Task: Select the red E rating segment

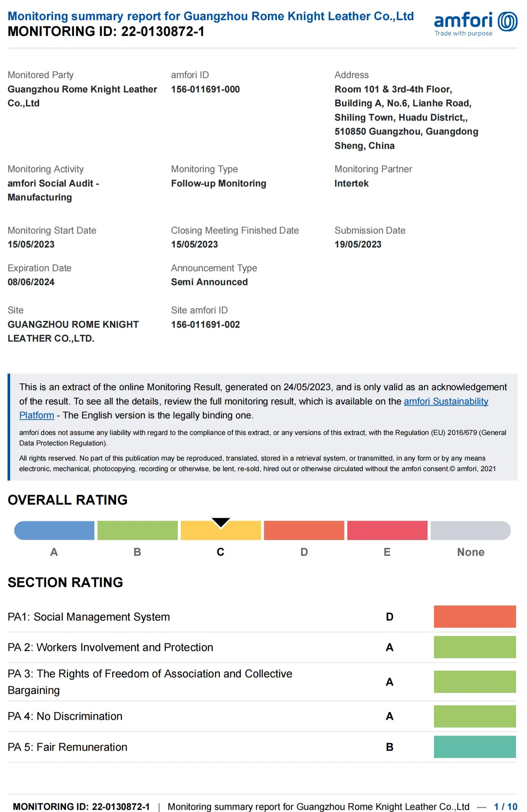Action: click(387, 530)
